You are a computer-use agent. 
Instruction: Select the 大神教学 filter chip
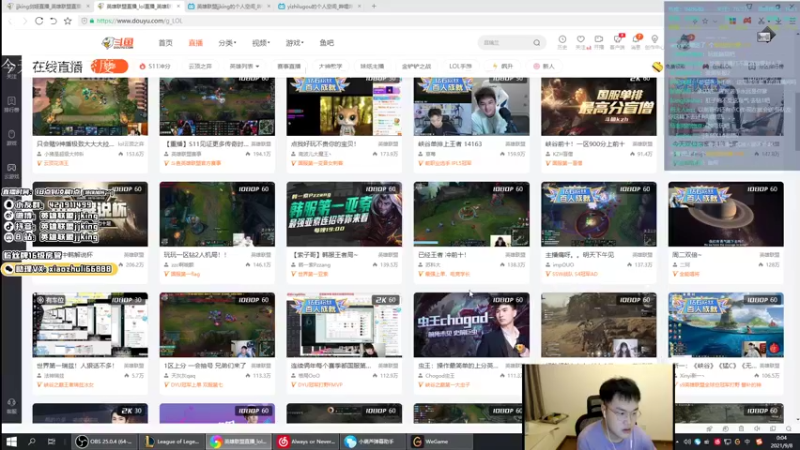pyautogui.click(x=330, y=66)
